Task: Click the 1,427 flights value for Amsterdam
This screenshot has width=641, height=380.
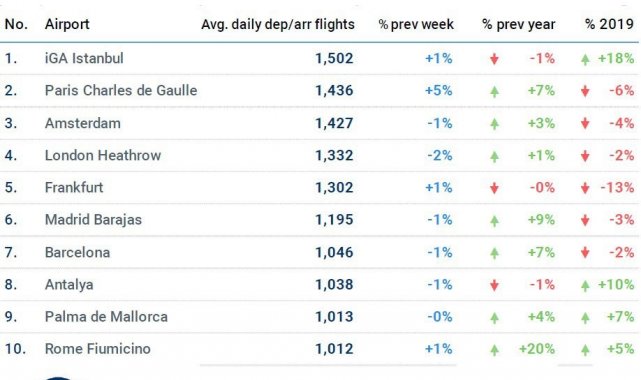Action: 334,123
